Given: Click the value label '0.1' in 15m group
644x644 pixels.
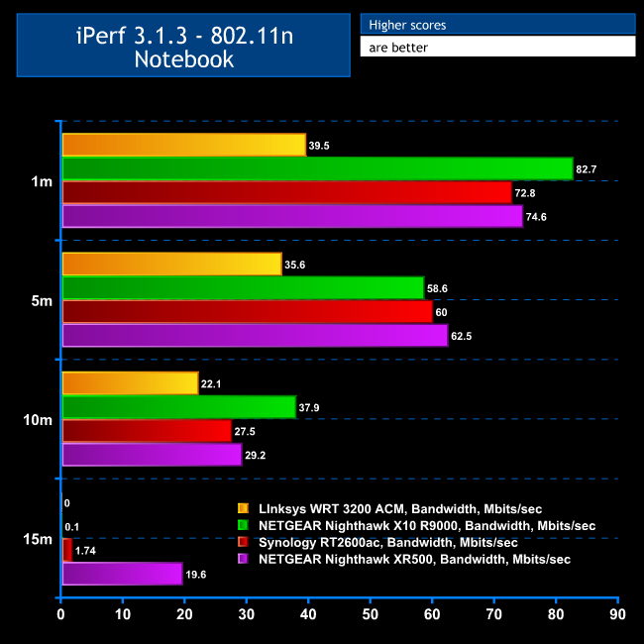Looking at the screenshot, I should pyautogui.click(x=72, y=526).
